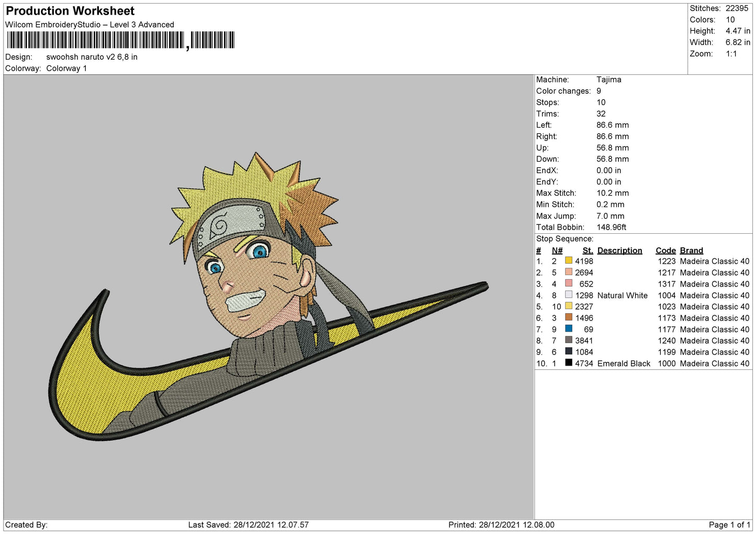Click the Production Worksheet title

[70, 11]
